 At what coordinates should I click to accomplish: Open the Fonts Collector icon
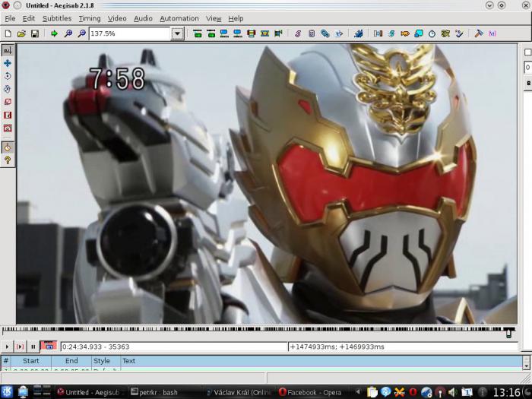[x=339, y=33]
